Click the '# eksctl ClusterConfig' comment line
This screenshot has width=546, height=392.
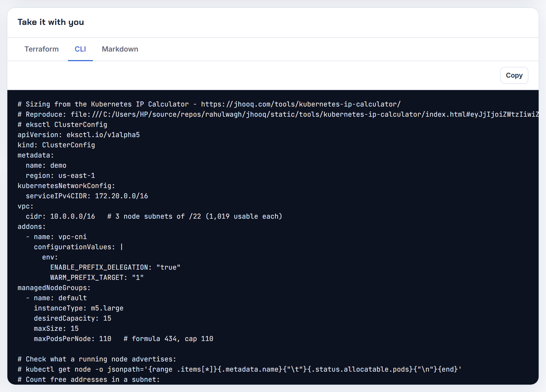pyautogui.click(x=62, y=125)
